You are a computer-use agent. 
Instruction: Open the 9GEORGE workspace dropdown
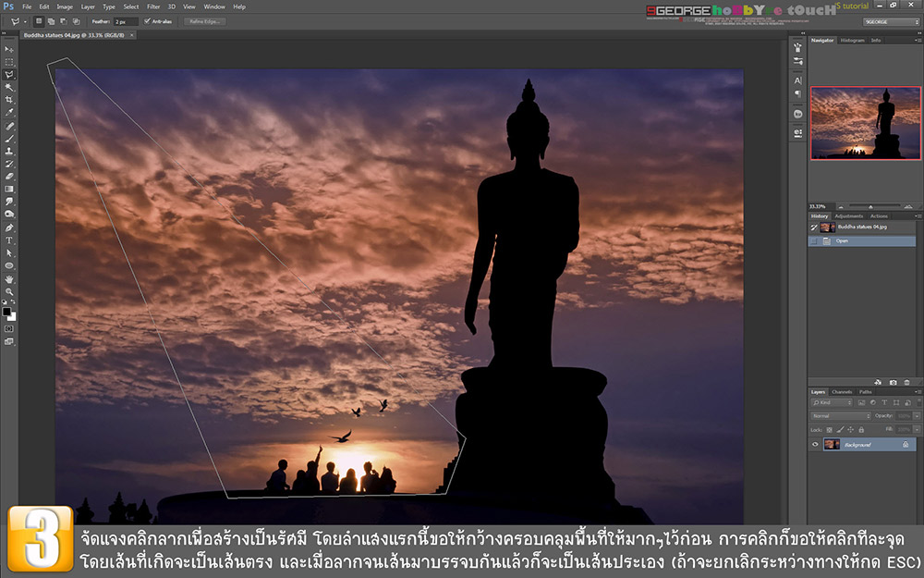[891, 22]
